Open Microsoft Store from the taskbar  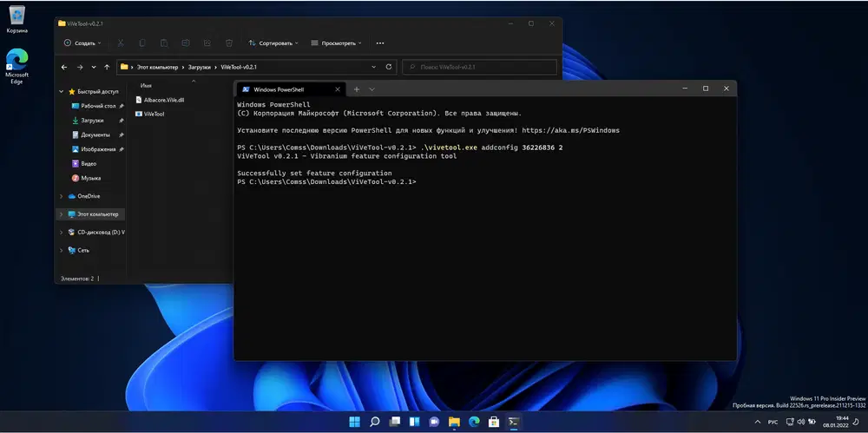494,422
